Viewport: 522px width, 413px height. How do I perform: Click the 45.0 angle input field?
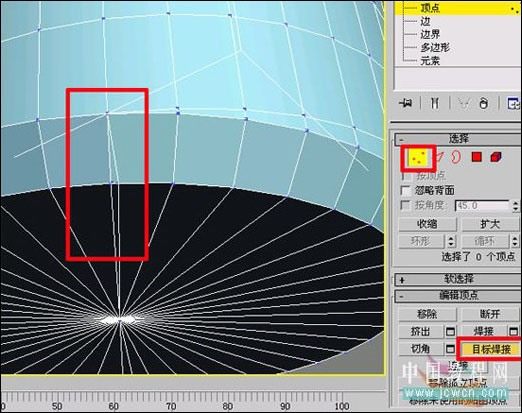tap(482, 206)
